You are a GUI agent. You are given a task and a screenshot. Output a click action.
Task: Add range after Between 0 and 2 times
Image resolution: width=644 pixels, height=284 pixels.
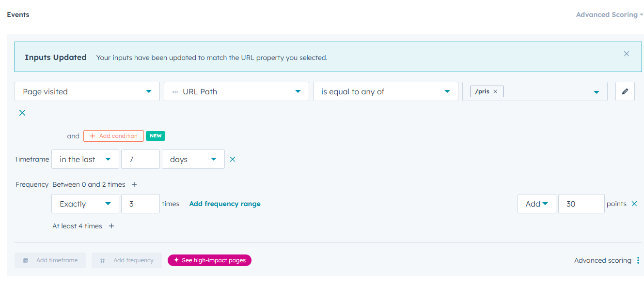[x=134, y=184]
